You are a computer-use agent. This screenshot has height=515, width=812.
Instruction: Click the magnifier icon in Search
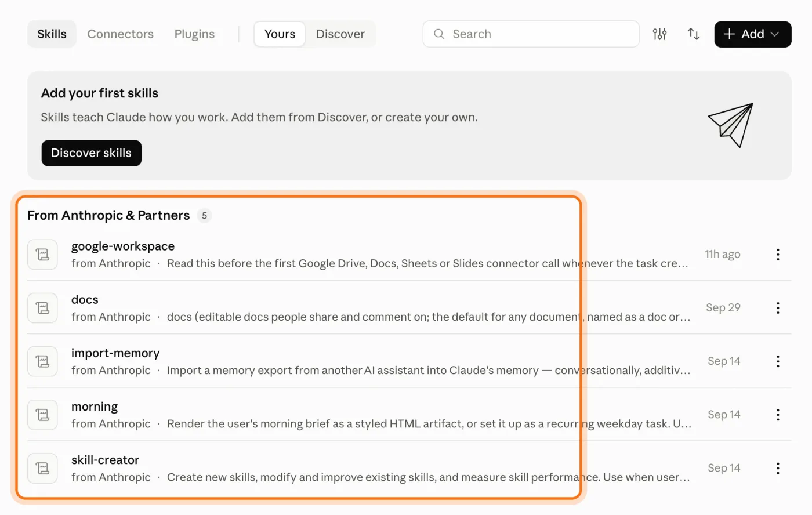(x=439, y=34)
